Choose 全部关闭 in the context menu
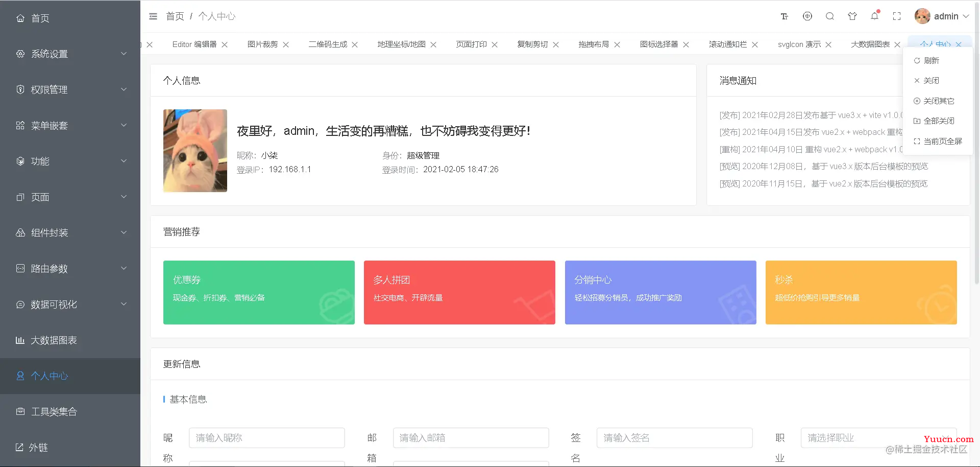The height and width of the screenshot is (467, 980). [938, 121]
